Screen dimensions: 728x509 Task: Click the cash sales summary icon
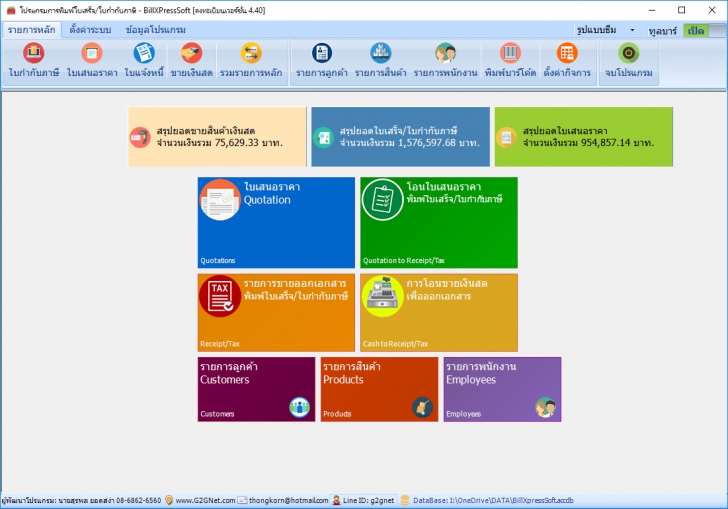click(x=140, y=137)
